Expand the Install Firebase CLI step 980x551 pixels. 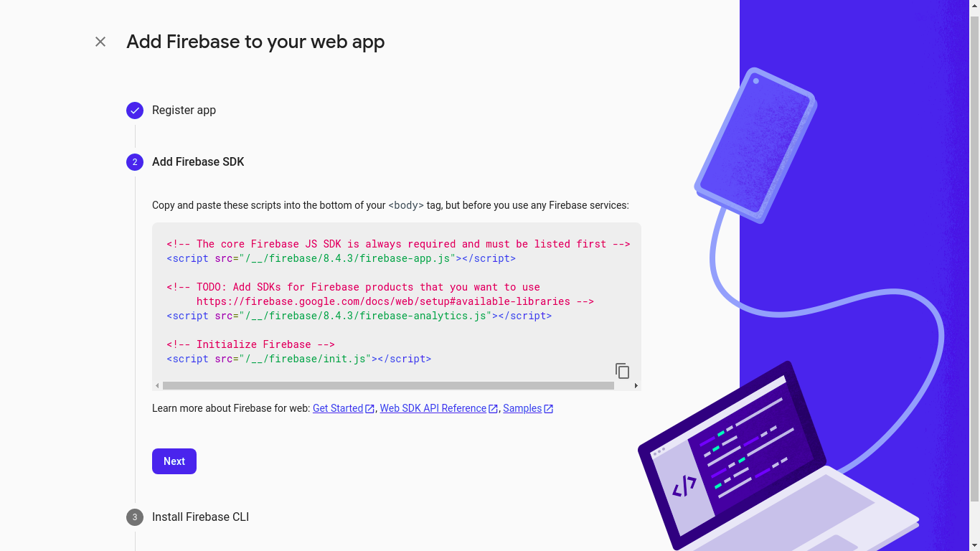(200, 517)
